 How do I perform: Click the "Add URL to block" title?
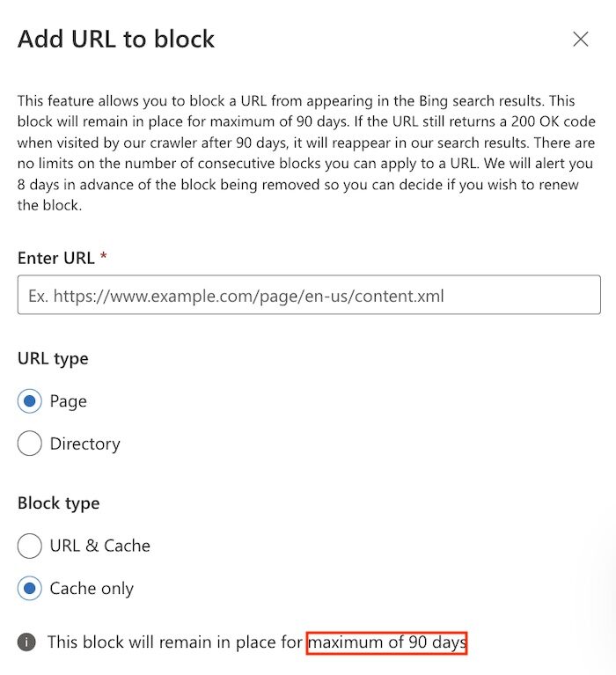point(116,39)
